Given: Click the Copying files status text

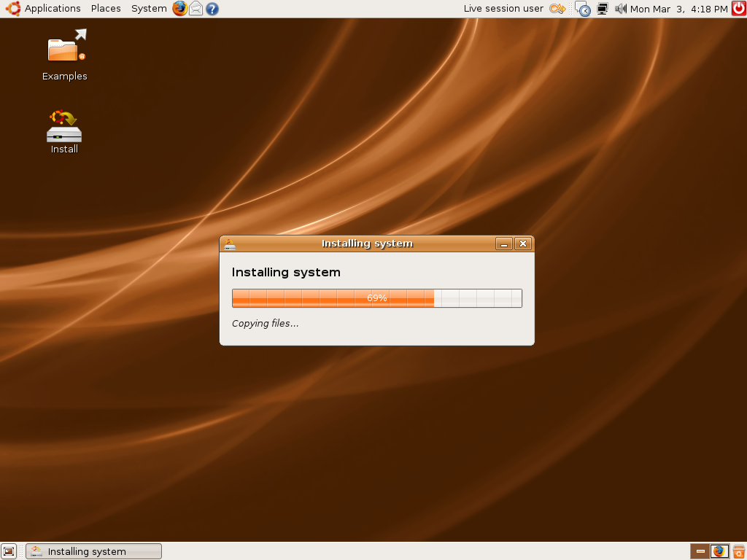Looking at the screenshot, I should point(266,323).
